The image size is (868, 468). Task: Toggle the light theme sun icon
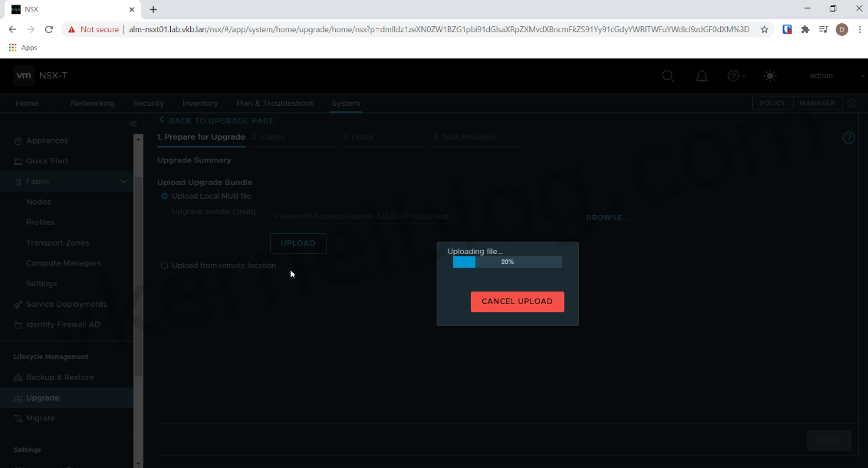770,75
